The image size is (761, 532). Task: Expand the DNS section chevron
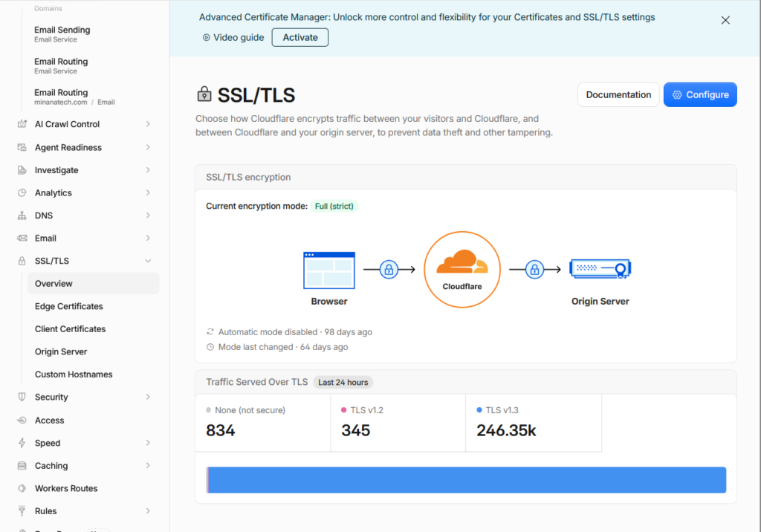[148, 215]
